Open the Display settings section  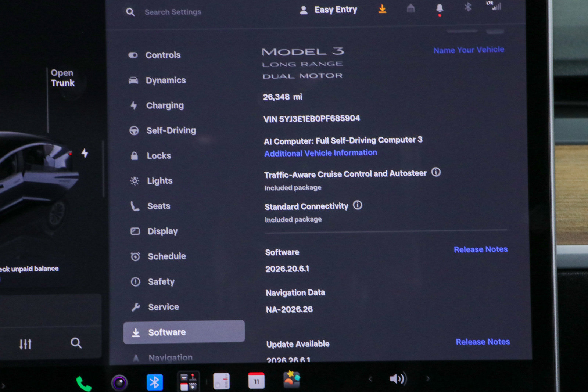(x=162, y=231)
